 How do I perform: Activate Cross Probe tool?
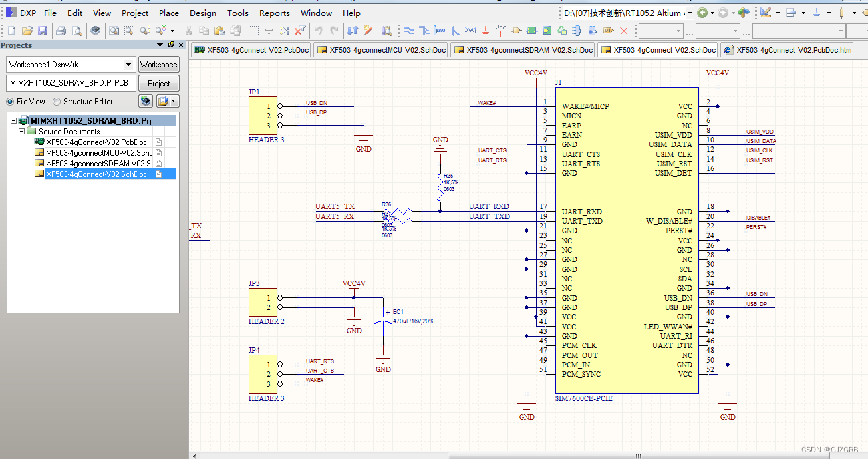(285, 30)
